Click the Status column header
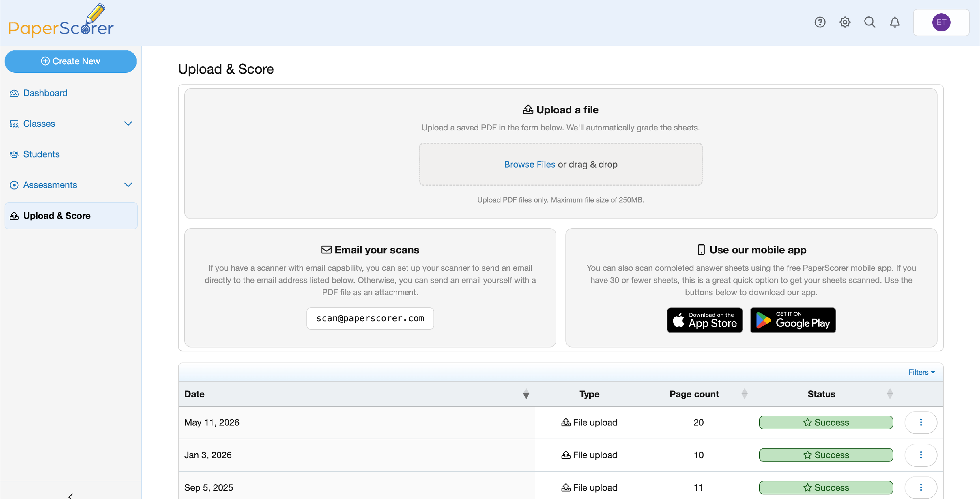 821,394
